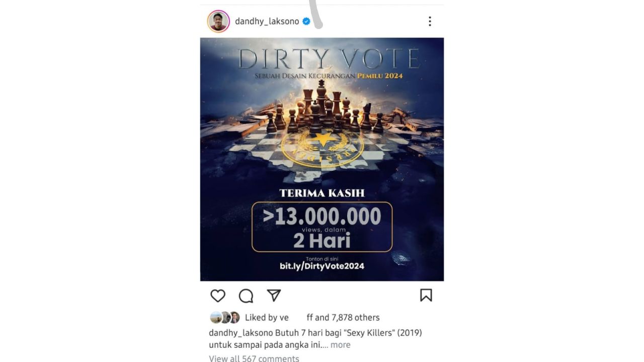Click the >13.000.000 views box in image
The height and width of the screenshot is (362, 644).
coord(322,227)
